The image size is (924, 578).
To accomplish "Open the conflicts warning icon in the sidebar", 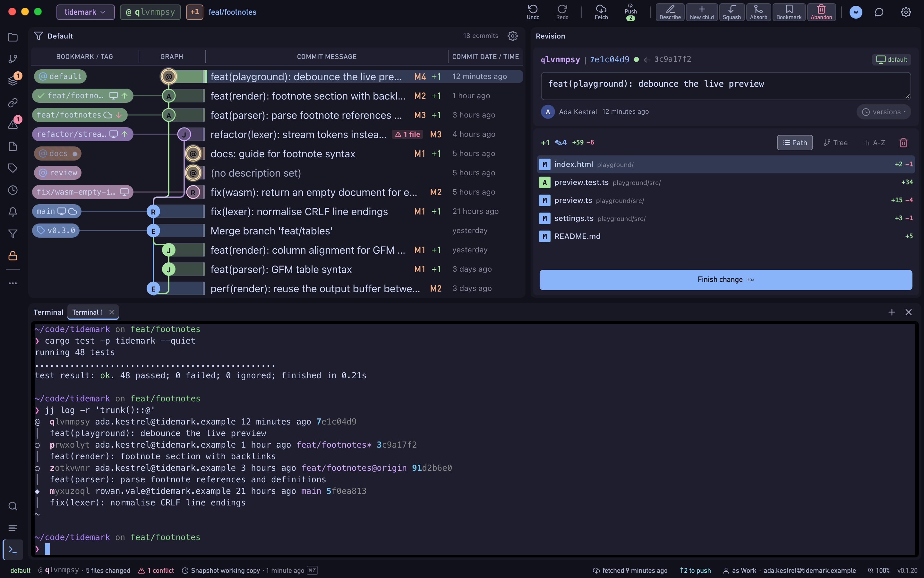I will [x=13, y=124].
